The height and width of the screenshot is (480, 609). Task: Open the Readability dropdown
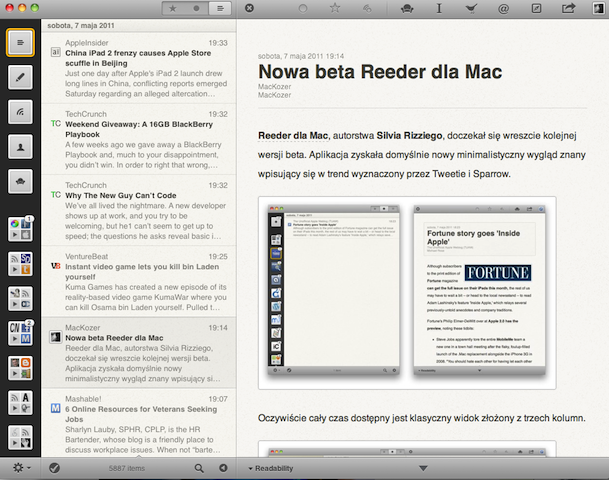(x=271, y=468)
